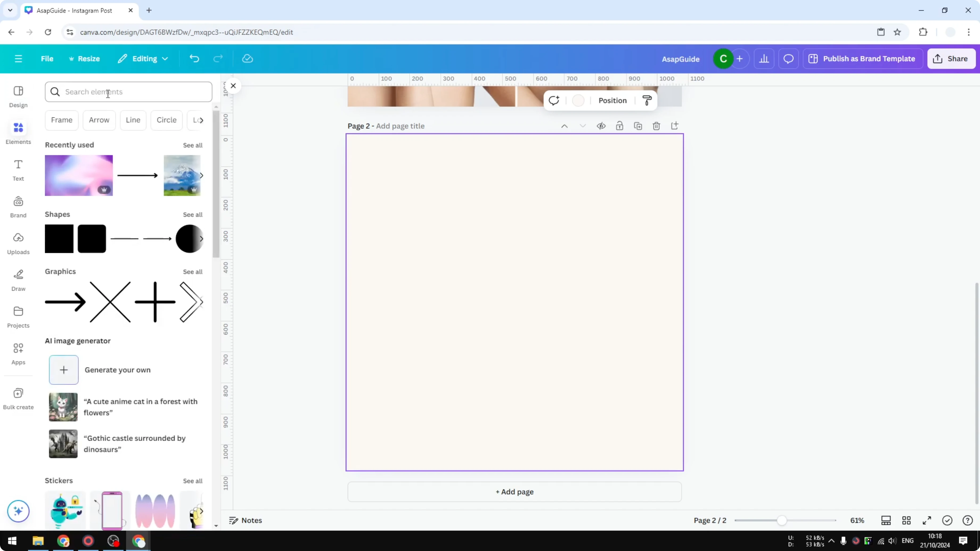Switch to the Circle shapes tab
980x551 pixels.
pyautogui.click(x=167, y=120)
